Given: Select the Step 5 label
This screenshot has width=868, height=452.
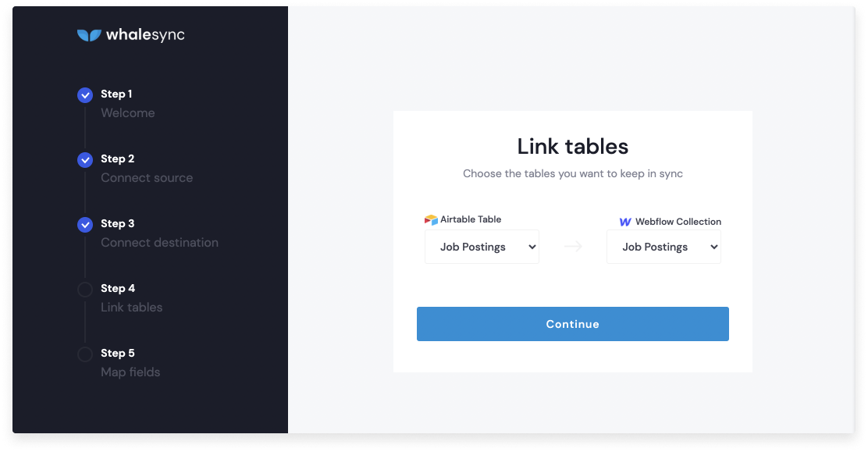Looking at the screenshot, I should point(117,354).
